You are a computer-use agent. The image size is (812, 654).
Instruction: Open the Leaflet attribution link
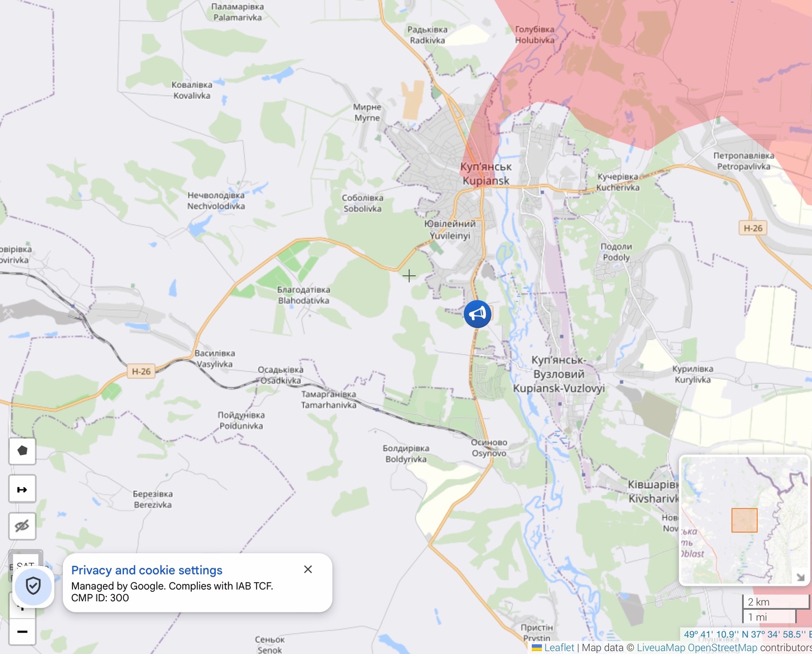(x=559, y=647)
